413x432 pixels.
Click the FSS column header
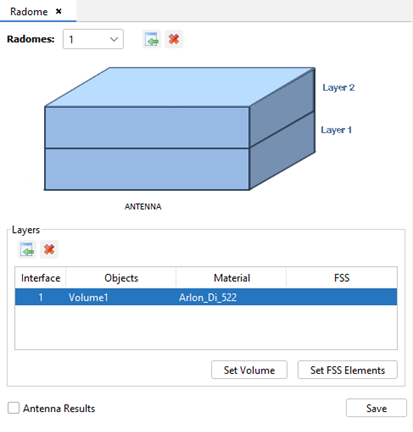pyautogui.click(x=342, y=278)
